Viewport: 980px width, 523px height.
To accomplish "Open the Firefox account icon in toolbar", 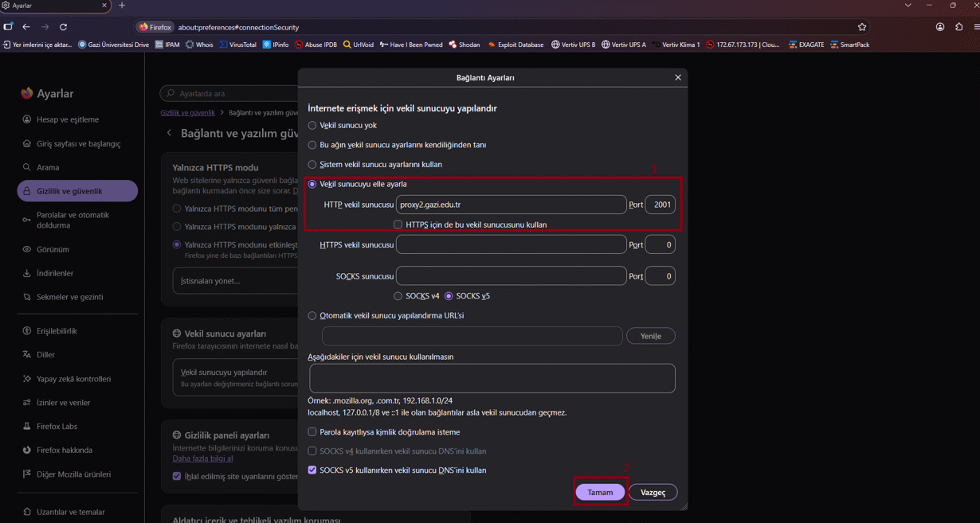I will click(940, 27).
